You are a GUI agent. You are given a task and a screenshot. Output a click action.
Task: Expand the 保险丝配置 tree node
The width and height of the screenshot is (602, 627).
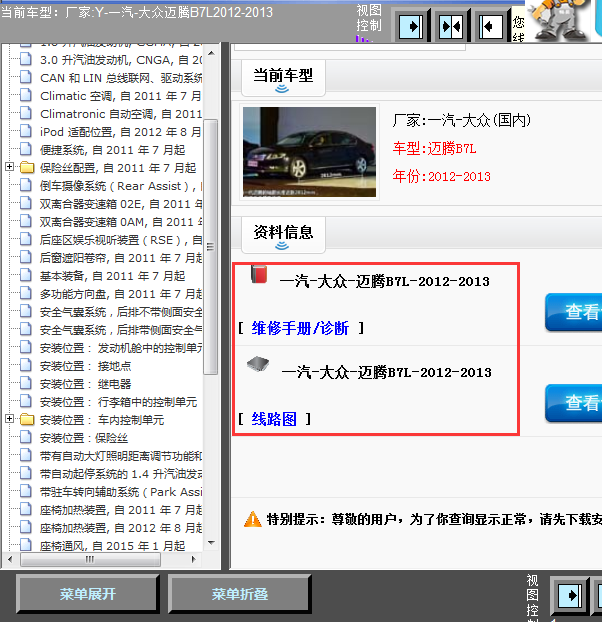click(x=10, y=166)
